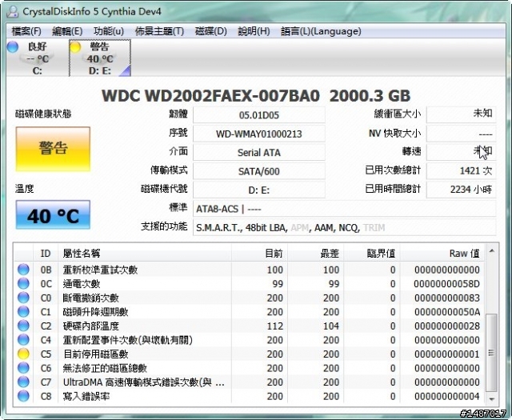The height and width of the screenshot is (420, 512).
Task: Click the drive letter field D: E:
Action: click(259, 190)
